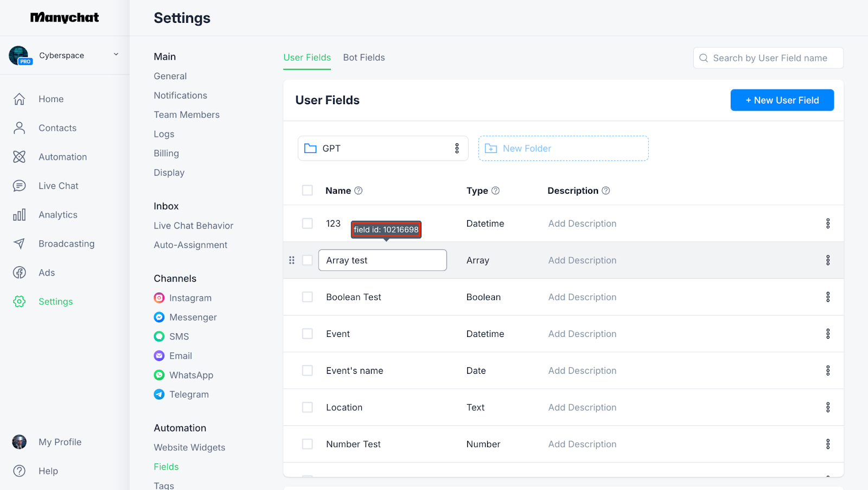The image size is (868, 490).
Task: Open Team Members settings section
Action: [x=187, y=115]
